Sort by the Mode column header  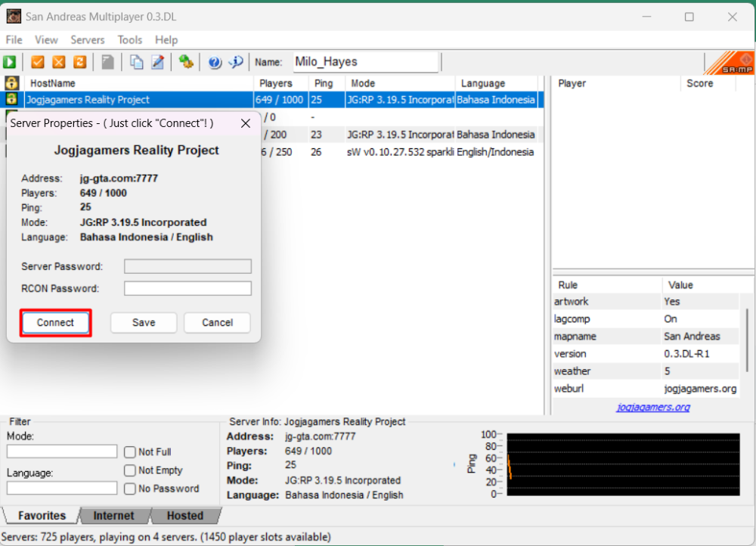[400, 83]
